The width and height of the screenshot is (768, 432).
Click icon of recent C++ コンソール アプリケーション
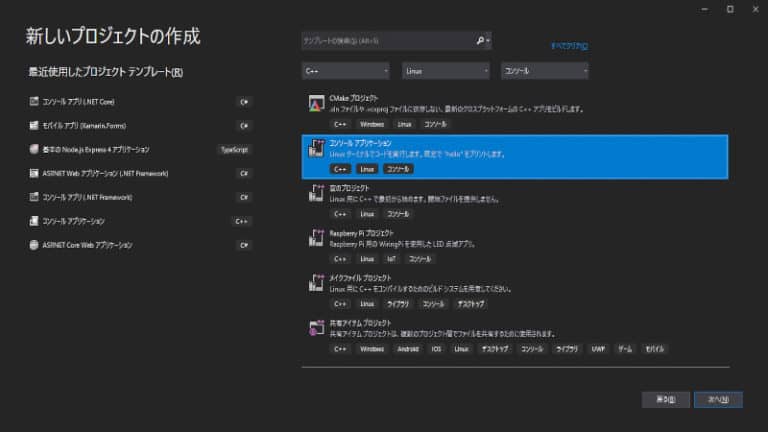click(34, 221)
